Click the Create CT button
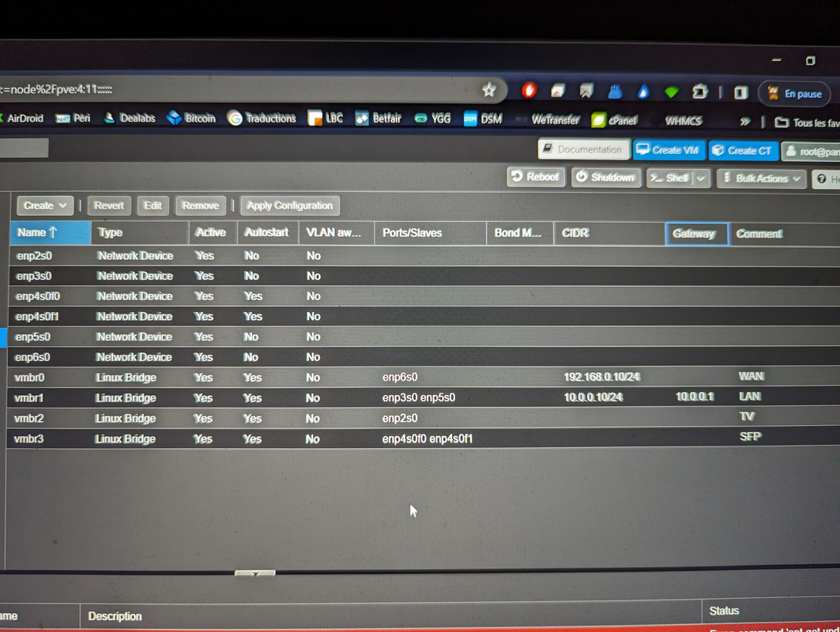This screenshot has height=632, width=840. point(743,151)
